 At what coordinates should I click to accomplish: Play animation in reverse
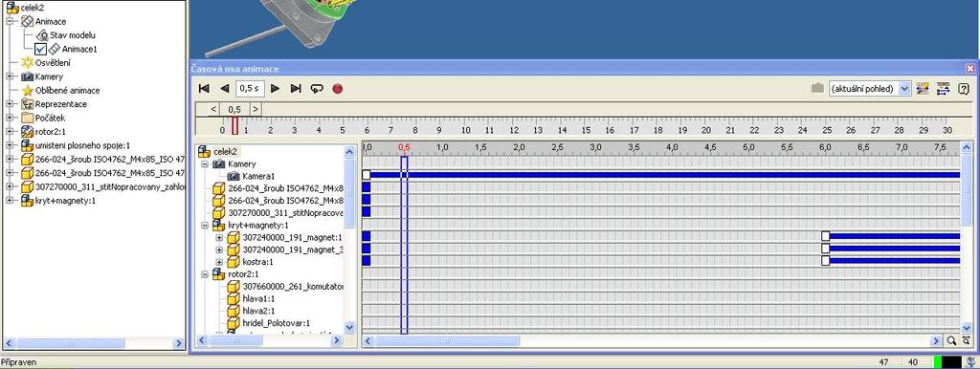(225, 89)
